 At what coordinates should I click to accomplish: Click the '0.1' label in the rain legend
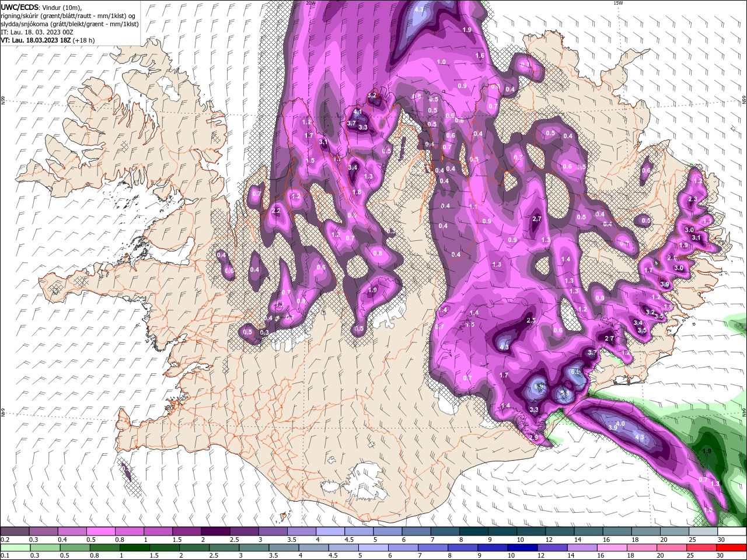click(4, 556)
